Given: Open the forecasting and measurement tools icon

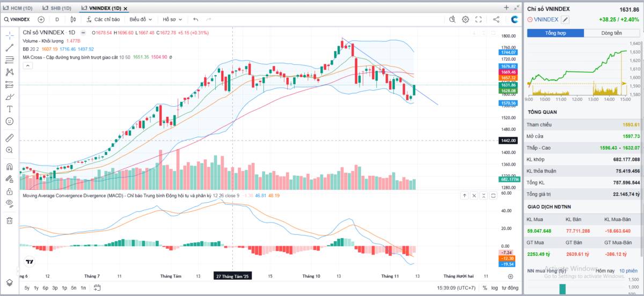Looking at the screenshot, I should 9,84.
